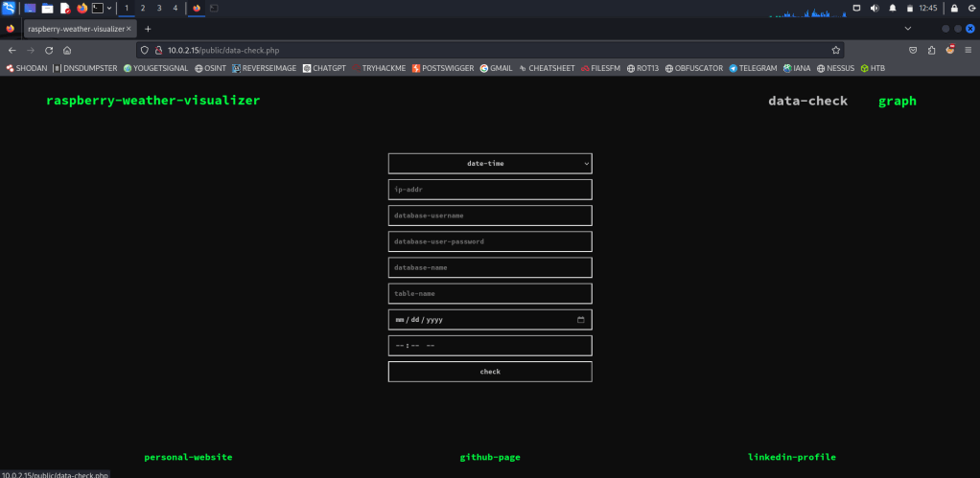Viewport: 980px width, 478px height.
Task: Open the Firefox extensions puzzle icon
Action: pyautogui.click(x=930, y=50)
